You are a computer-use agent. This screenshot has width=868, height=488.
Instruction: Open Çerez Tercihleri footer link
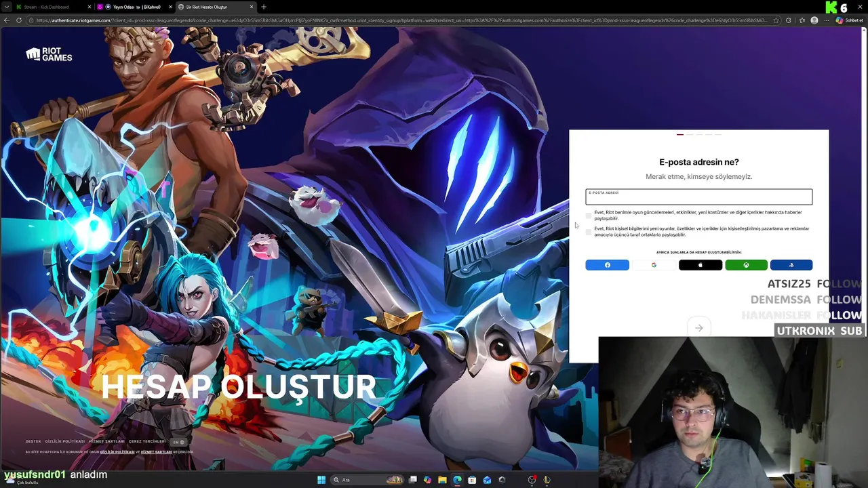147,441
